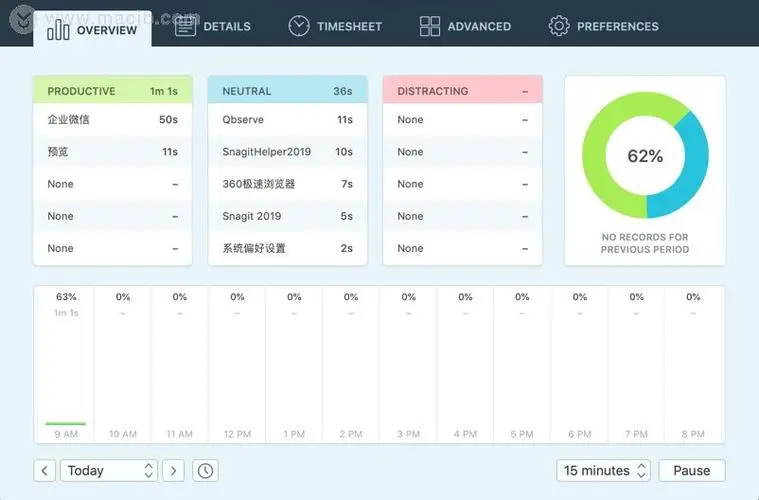Click the 5 PM timeline column
759x500 pixels.
click(522, 364)
